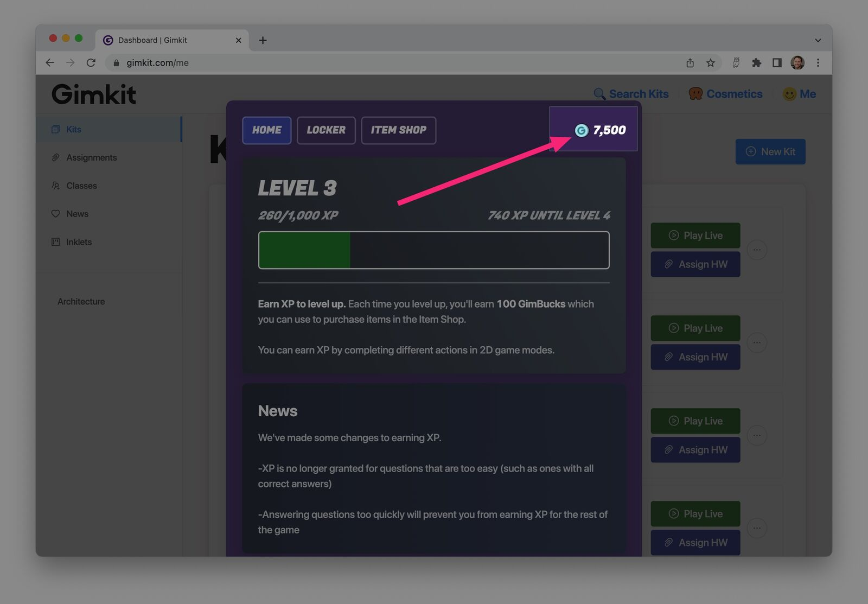Open the Chrome profile avatar

click(797, 63)
